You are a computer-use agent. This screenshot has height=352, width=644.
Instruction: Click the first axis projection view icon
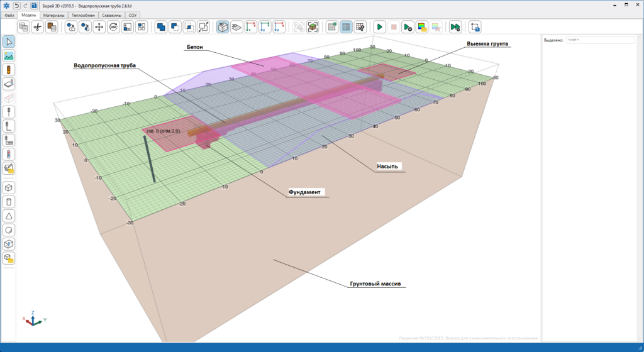[x=250, y=27]
